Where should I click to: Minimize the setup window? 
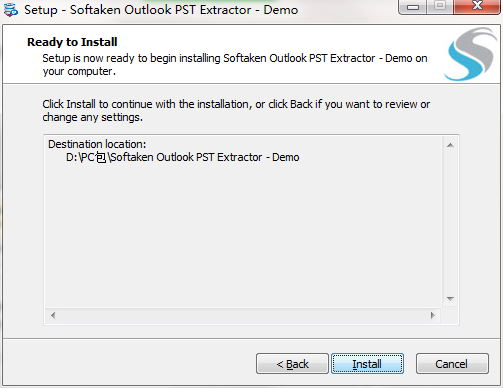point(413,7)
